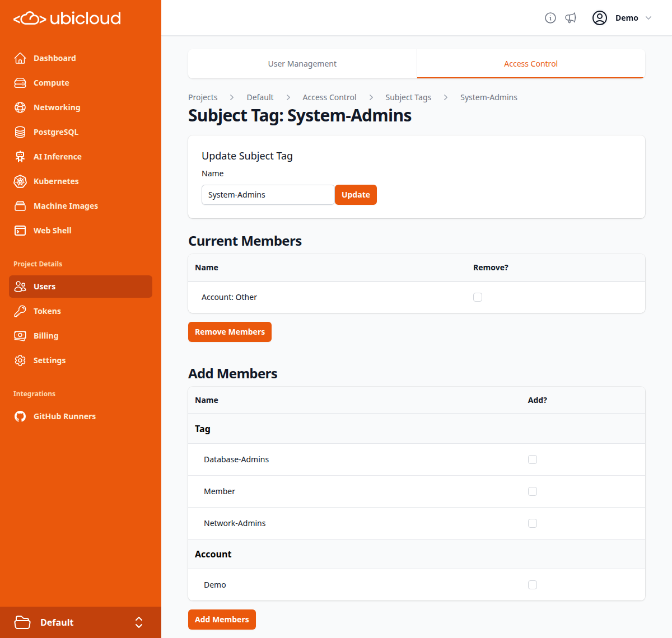Go to Projects breadcrumb

pyautogui.click(x=203, y=97)
